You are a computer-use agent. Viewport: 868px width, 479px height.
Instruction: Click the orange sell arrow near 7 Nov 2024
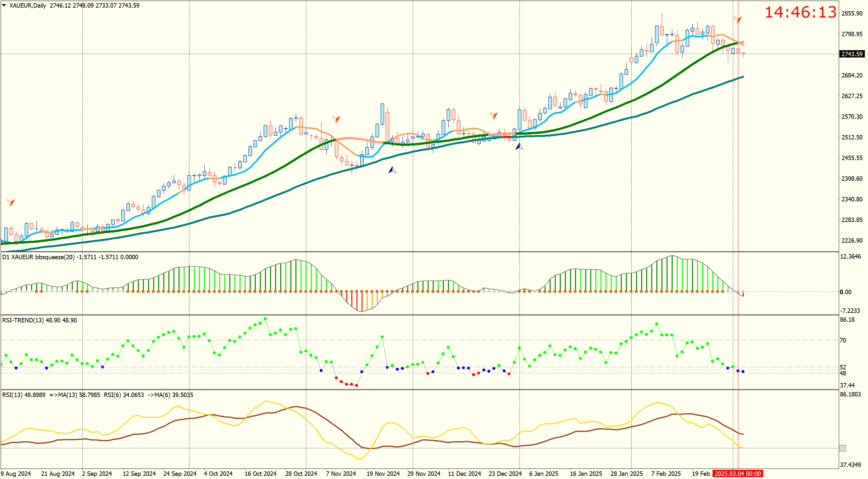(x=336, y=119)
